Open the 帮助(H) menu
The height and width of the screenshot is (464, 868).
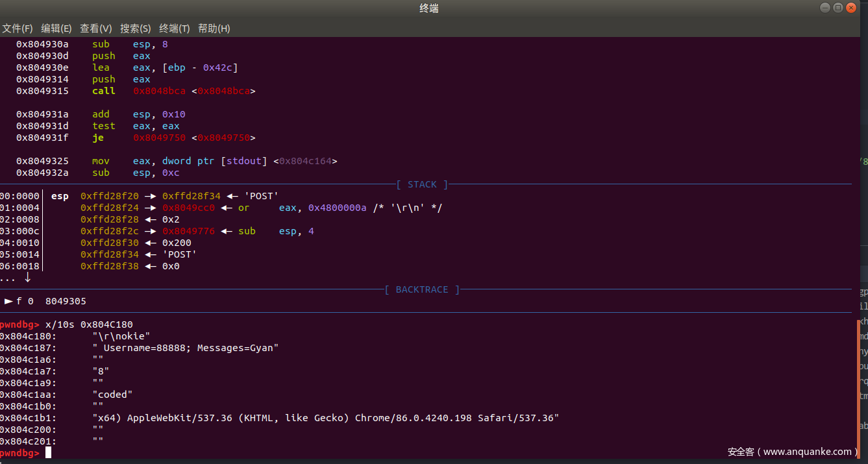[214, 29]
